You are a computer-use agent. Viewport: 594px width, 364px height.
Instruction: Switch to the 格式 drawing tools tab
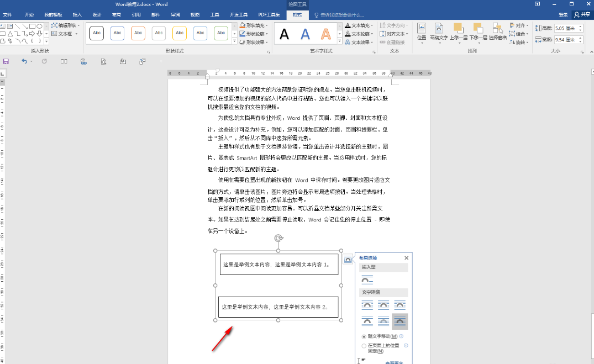pyautogui.click(x=297, y=14)
